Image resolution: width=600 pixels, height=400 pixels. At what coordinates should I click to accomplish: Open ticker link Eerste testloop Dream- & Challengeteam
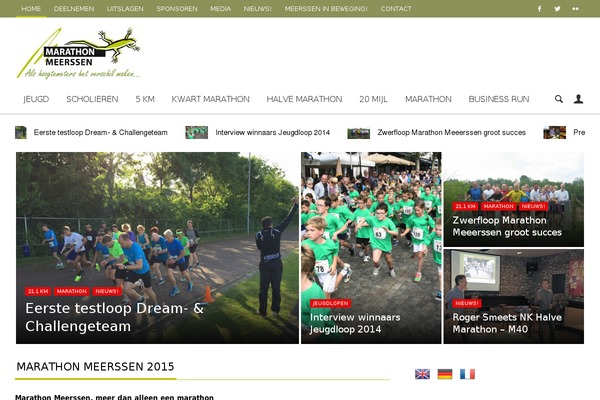coord(101,132)
